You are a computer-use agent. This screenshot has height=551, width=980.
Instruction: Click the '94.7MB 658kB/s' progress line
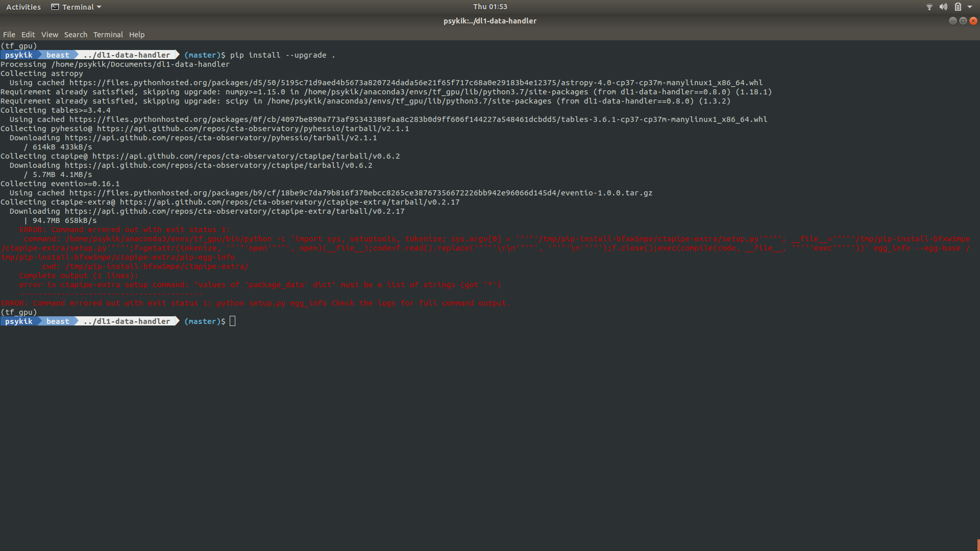[60, 220]
